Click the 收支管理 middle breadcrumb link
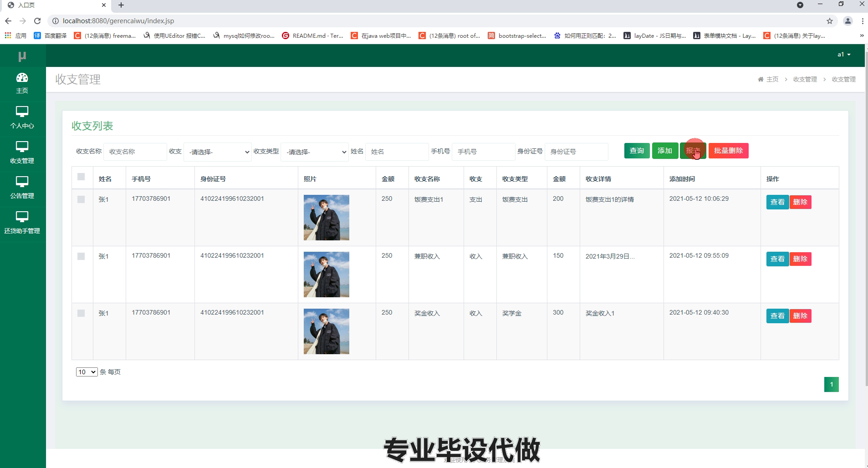This screenshot has width=868, height=468. [x=805, y=79]
